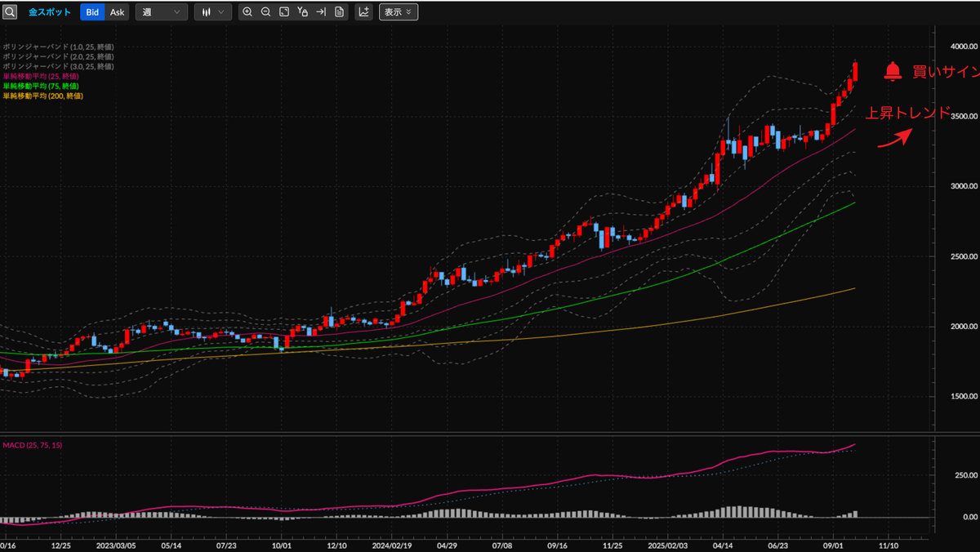
Task: Click the symbol search magnifier icon
Action: [10, 12]
